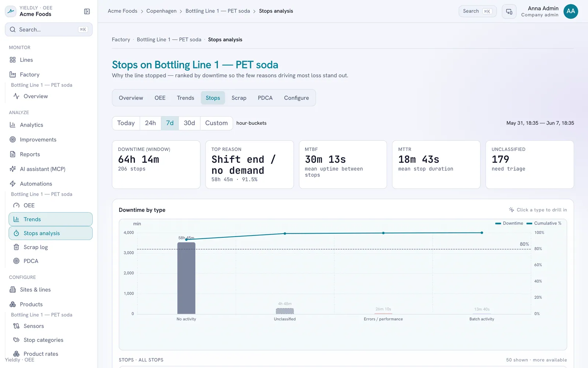Click the Sensors icon
Screen dimensions: 588x368
[x=17, y=326]
